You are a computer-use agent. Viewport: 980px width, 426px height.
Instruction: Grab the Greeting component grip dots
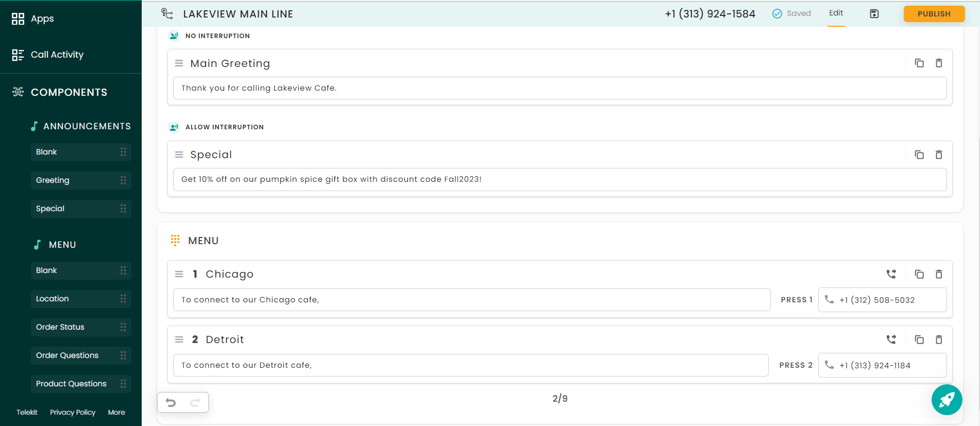coord(123,180)
